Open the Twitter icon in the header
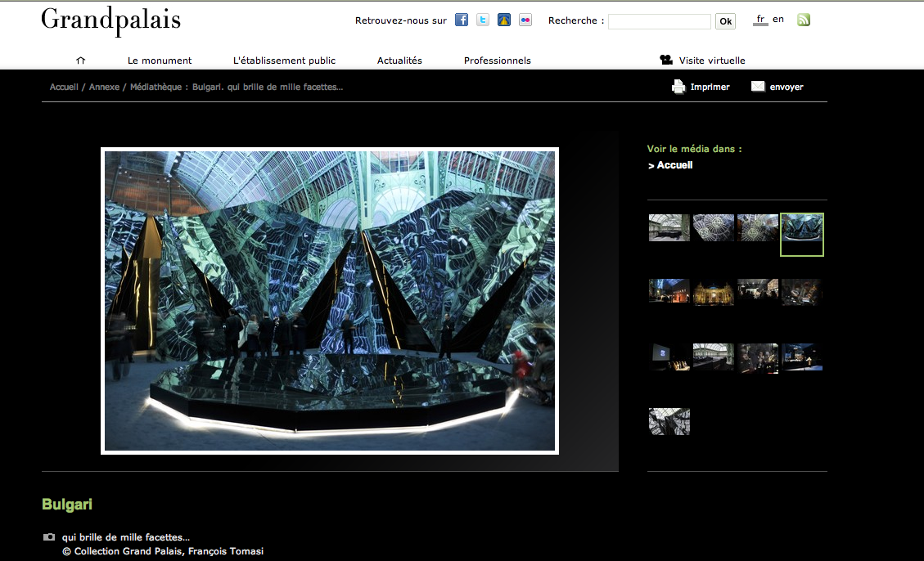The width and height of the screenshot is (924, 561). 483,20
